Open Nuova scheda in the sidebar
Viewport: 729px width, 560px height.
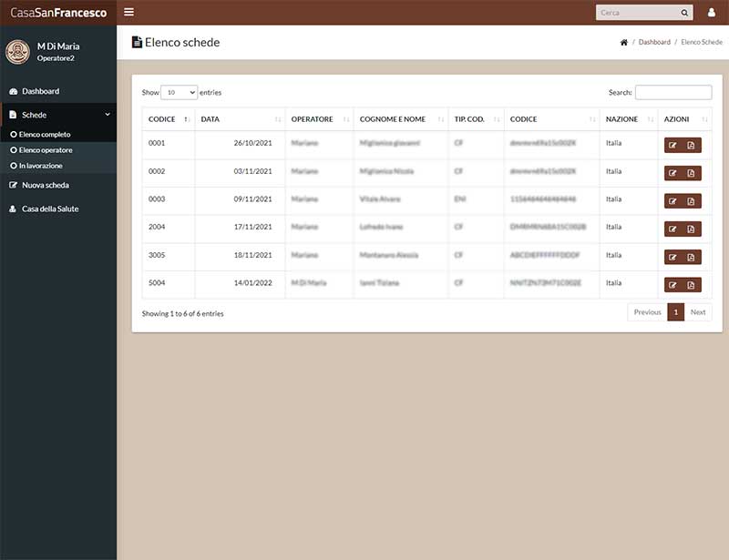tap(45, 185)
